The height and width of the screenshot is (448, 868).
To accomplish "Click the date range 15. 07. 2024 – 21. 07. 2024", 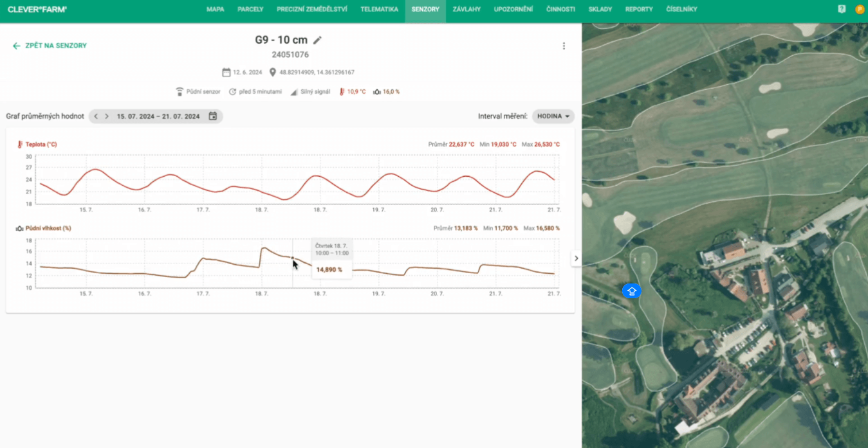I will click(x=158, y=116).
